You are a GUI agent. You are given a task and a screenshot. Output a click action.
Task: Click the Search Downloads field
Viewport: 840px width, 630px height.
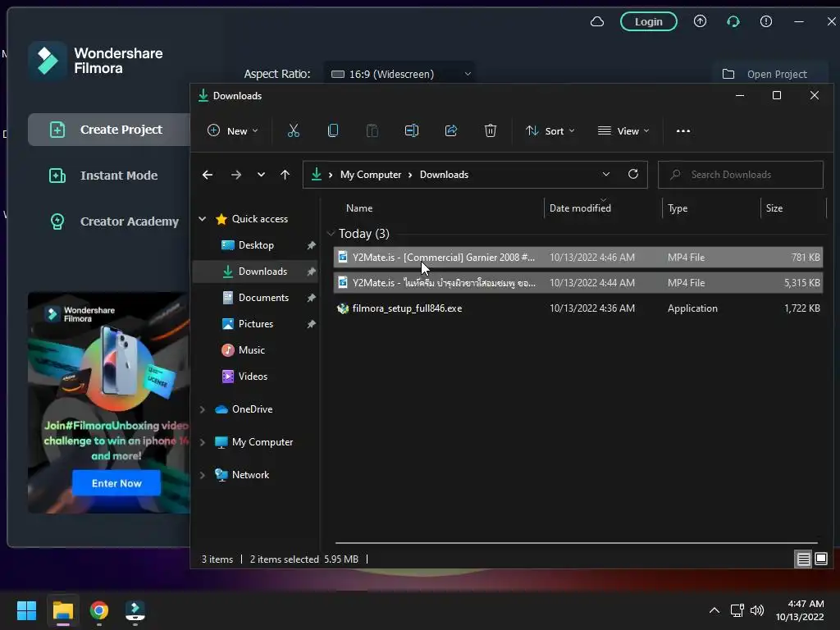click(x=741, y=175)
